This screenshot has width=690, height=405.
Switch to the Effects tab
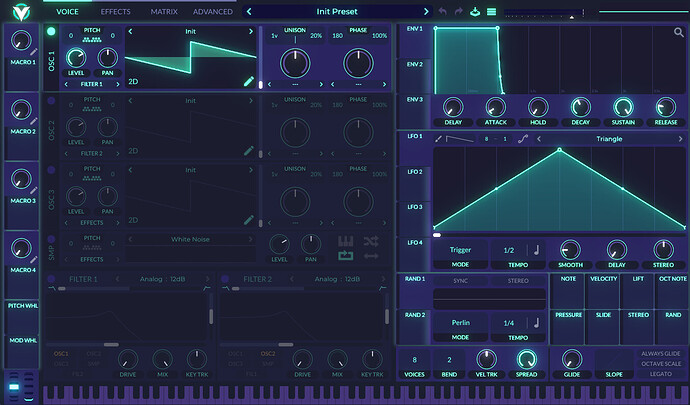[x=115, y=11]
